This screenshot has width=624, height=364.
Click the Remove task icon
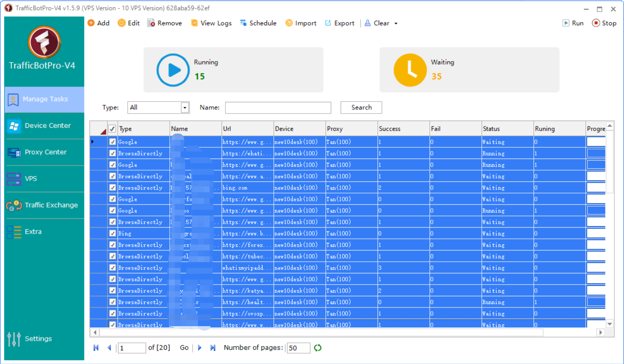[x=151, y=23]
